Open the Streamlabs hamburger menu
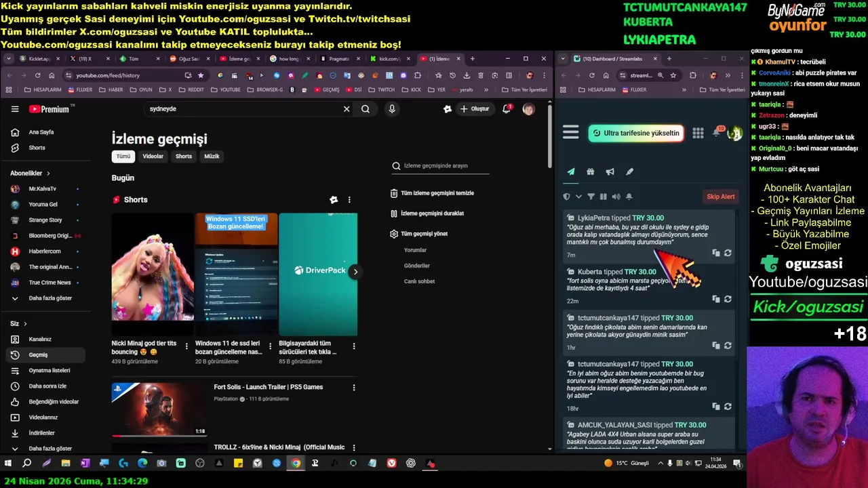This screenshot has width=868, height=488. pos(571,133)
